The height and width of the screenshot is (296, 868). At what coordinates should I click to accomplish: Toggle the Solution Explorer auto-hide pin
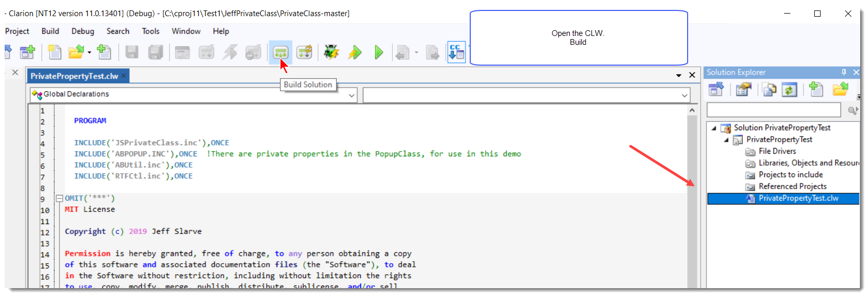[843, 72]
